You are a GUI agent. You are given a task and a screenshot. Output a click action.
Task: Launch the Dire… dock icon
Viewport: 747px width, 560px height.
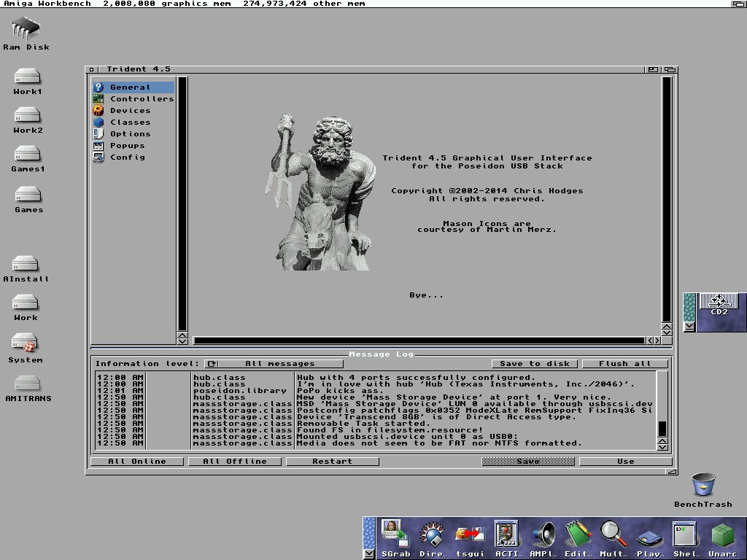click(x=433, y=538)
